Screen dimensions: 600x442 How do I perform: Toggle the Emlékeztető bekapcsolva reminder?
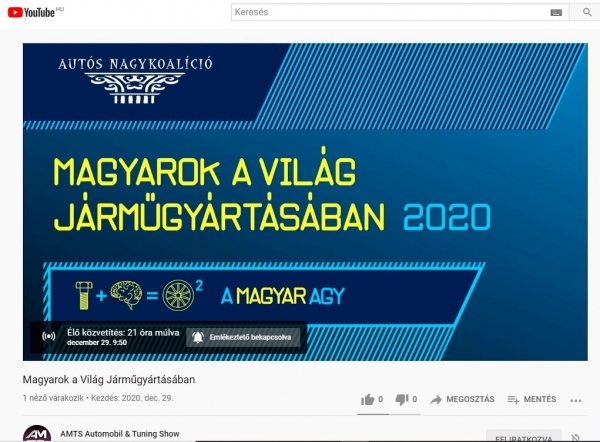(x=243, y=336)
